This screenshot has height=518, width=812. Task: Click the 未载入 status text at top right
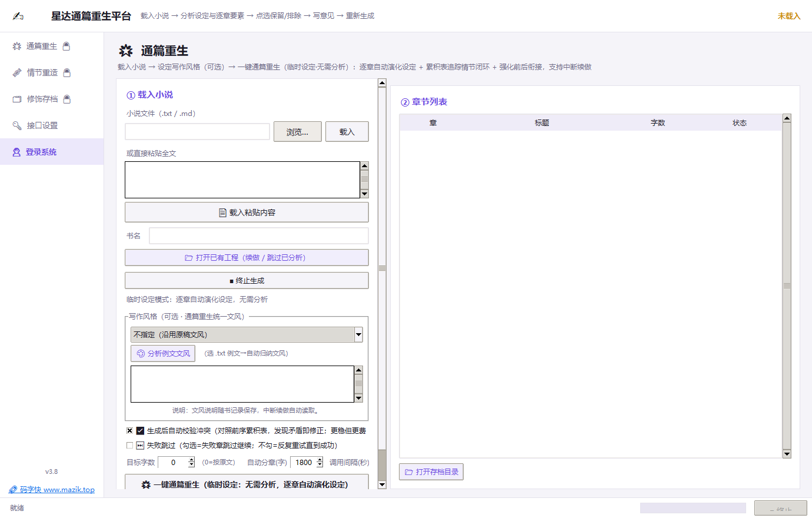click(x=789, y=16)
